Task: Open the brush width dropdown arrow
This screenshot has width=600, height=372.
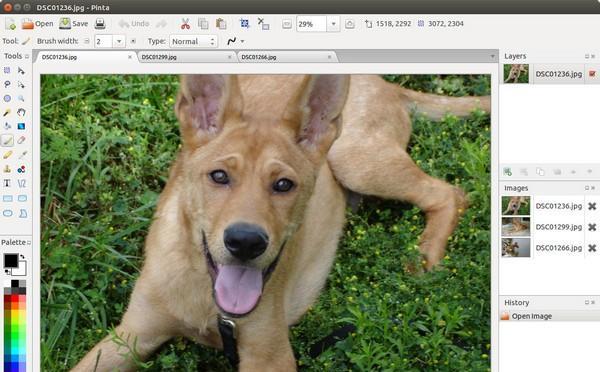Action: [119, 41]
